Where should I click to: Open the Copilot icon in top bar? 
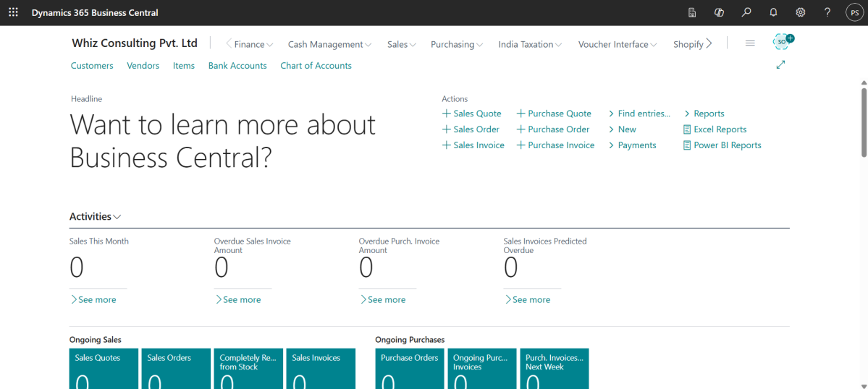(719, 12)
